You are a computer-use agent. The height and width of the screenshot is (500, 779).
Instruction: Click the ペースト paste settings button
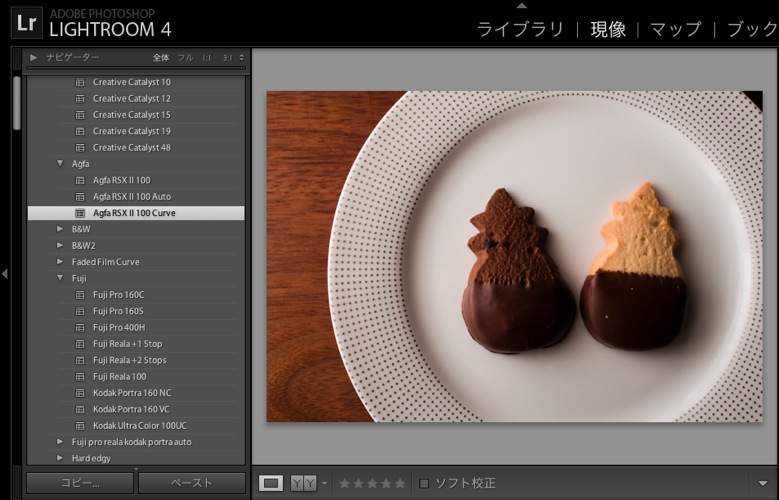pos(192,483)
